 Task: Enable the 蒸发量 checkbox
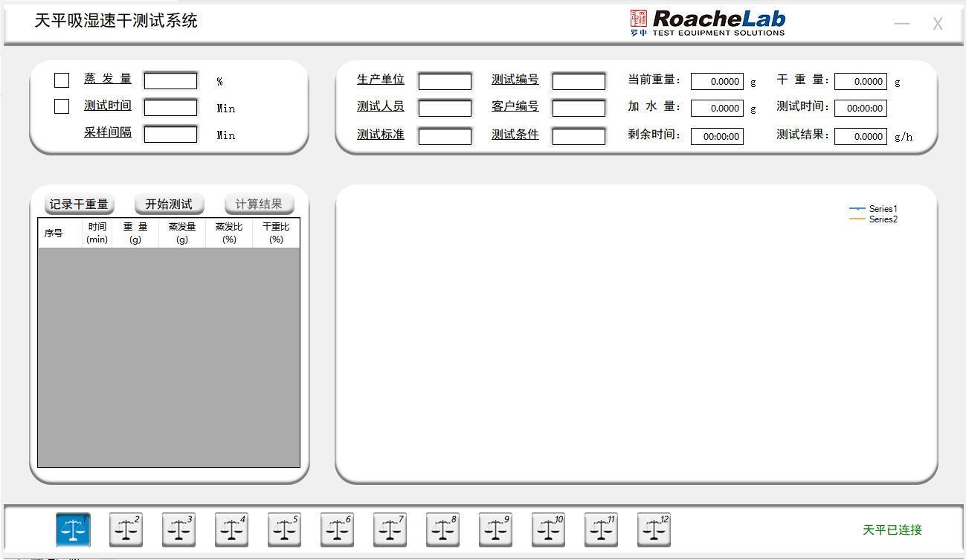tap(62, 80)
